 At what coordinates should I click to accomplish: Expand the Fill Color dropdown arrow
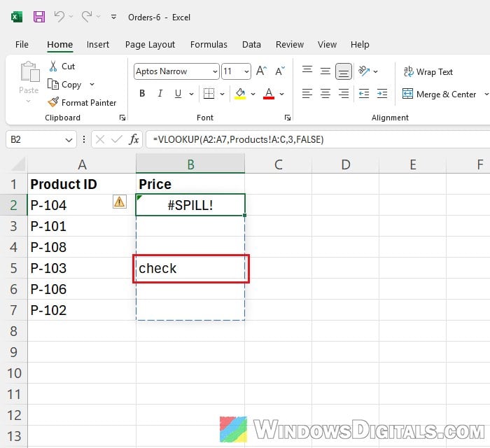253,94
